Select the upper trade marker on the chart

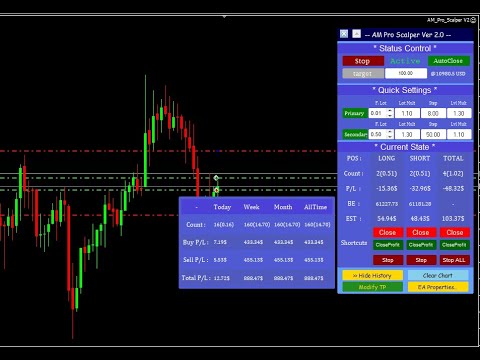(x=216, y=178)
